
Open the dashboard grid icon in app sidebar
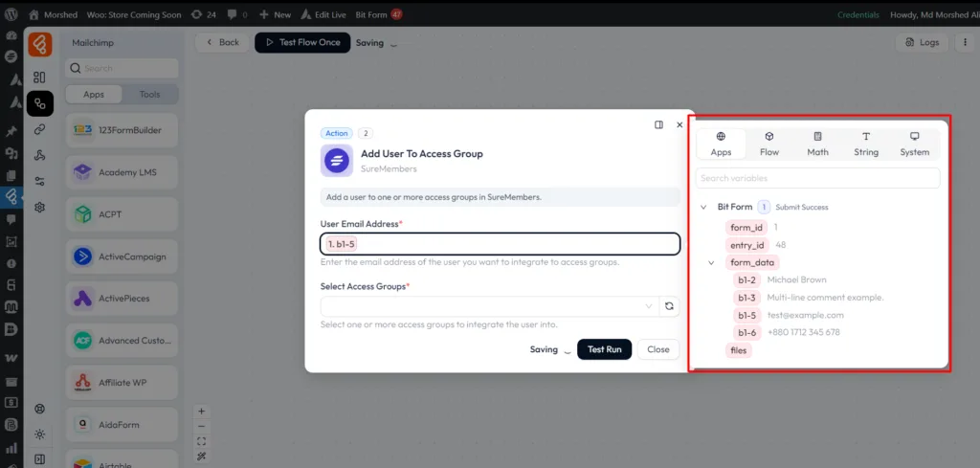(x=39, y=78)
